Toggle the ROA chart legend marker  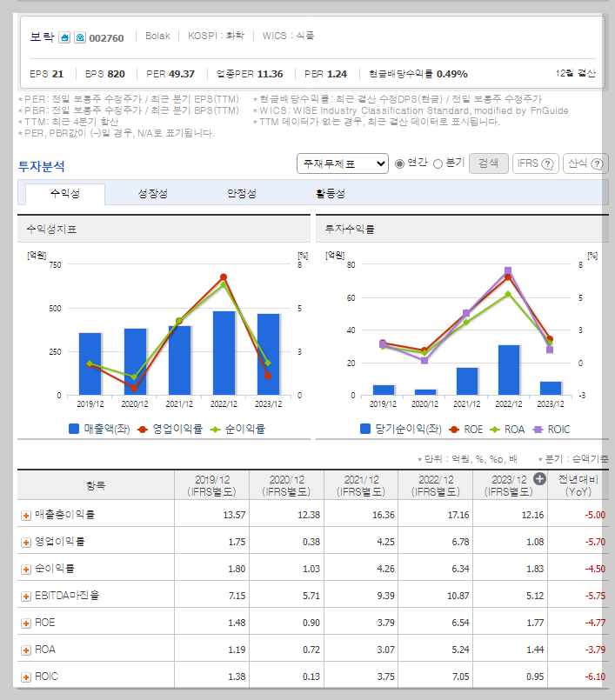tap(495, 430)
